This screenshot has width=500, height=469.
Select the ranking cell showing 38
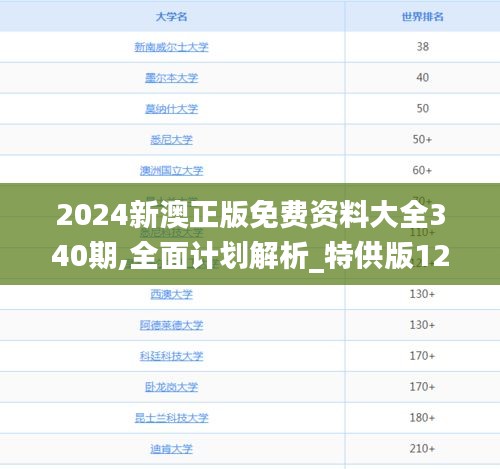click(422, 47)
